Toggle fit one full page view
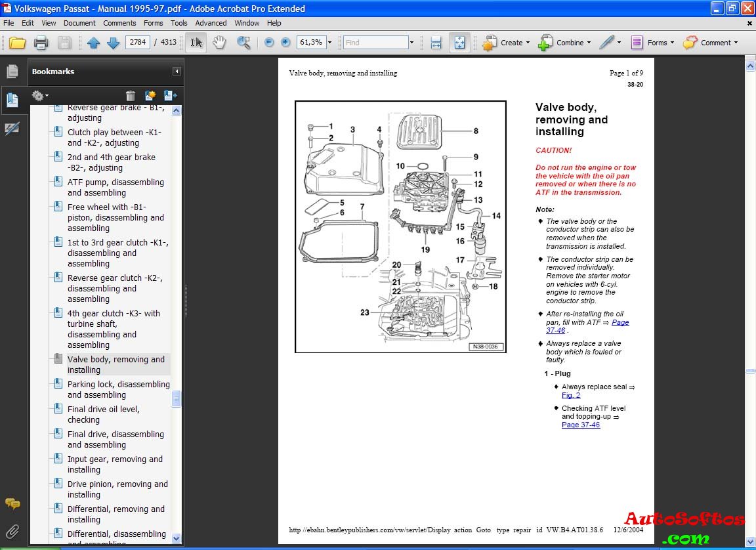The width and height of the screenshot is (756, 550). pos(459,43)
